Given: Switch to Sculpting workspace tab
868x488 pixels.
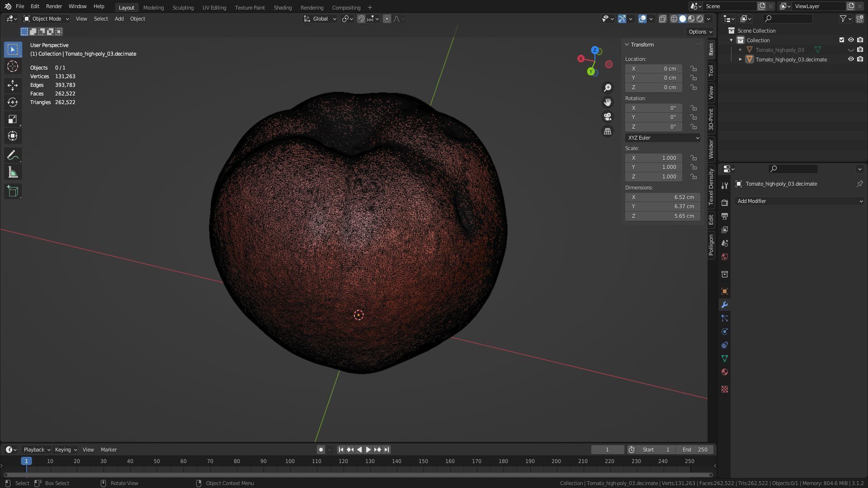Looking at the screenshot, I should coord(183,8).
